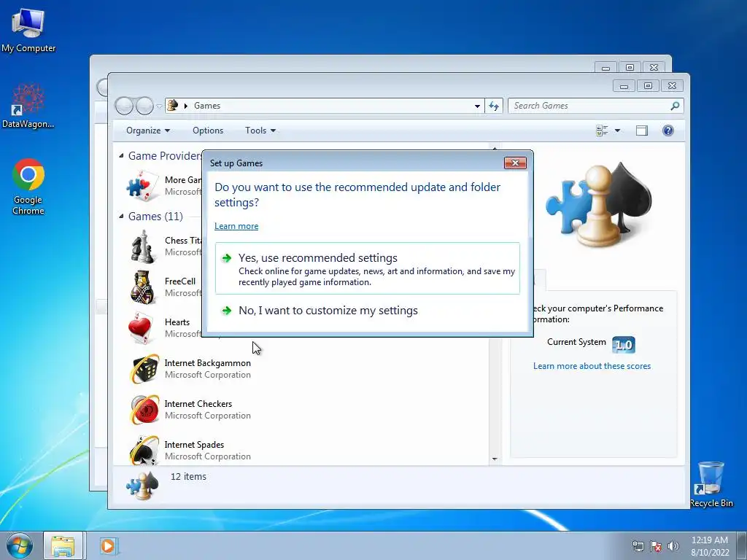Click the Games breadcrumb arrow
747x560 pixels.
[186, 106]
